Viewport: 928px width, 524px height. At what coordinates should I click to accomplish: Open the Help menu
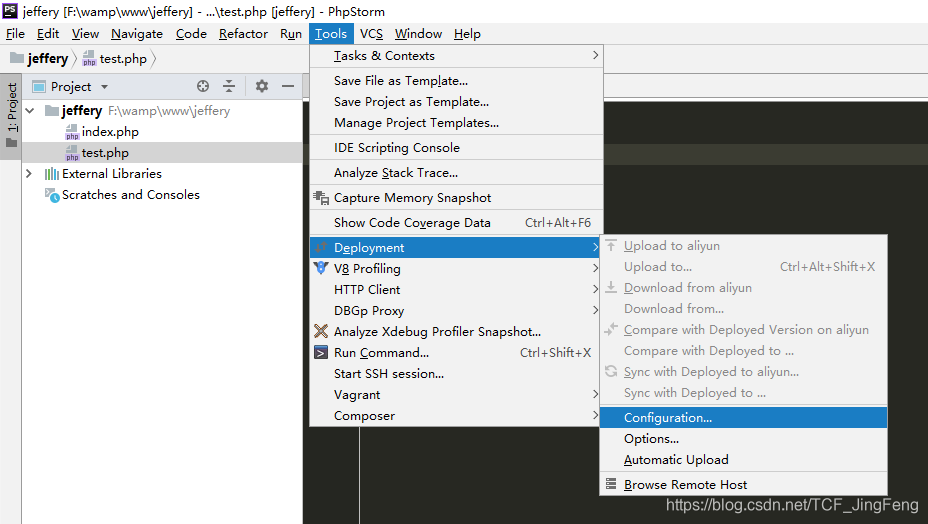(467, 34)
